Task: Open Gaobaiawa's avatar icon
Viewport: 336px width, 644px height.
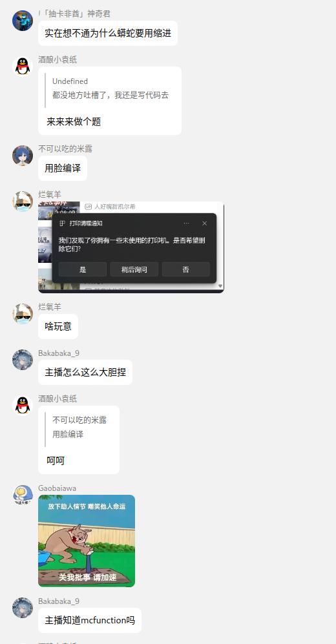Action: (23, 495)
